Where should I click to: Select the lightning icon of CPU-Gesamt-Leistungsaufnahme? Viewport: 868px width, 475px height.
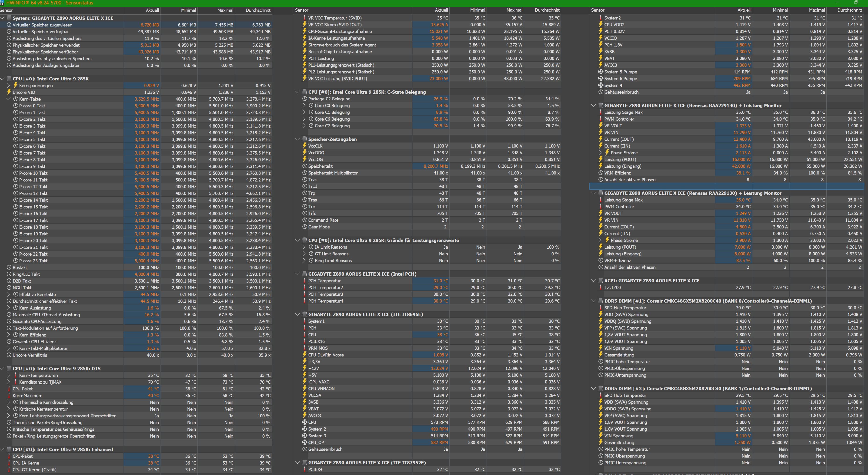(305, 31)
